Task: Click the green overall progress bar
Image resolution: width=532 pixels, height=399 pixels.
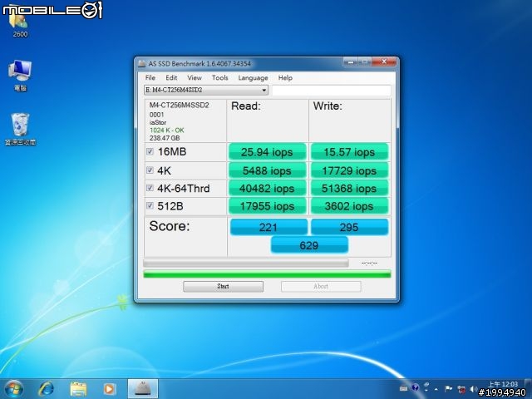Action: [267, 274]
